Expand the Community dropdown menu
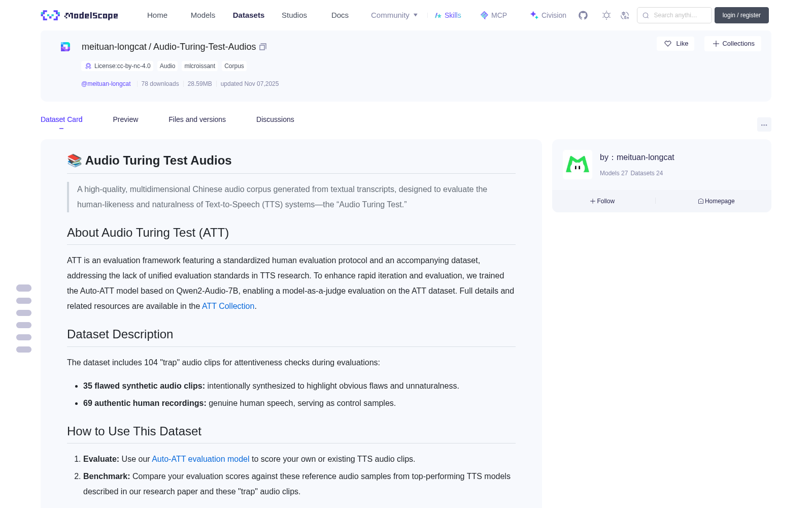Screen dimensions: 812x508 click(394, 15)
